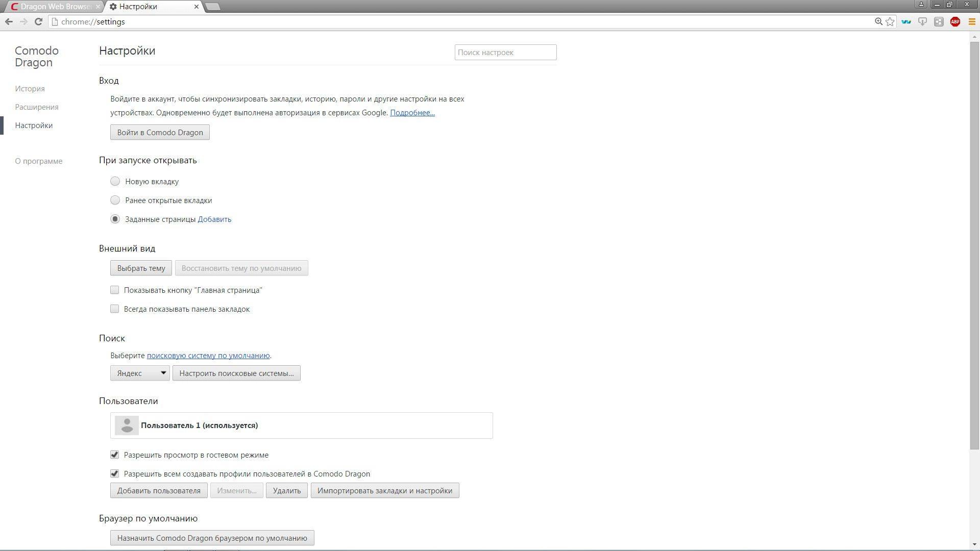
Task: Click the scrollbar up arrow
Action: coord(974,36)
